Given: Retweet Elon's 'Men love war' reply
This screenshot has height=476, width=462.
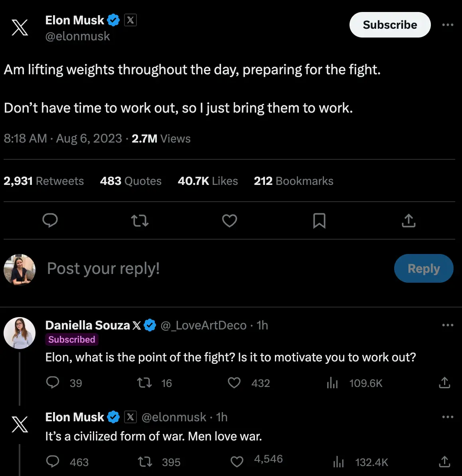Looking at the screenshot, I should click(x=145, y=462).
